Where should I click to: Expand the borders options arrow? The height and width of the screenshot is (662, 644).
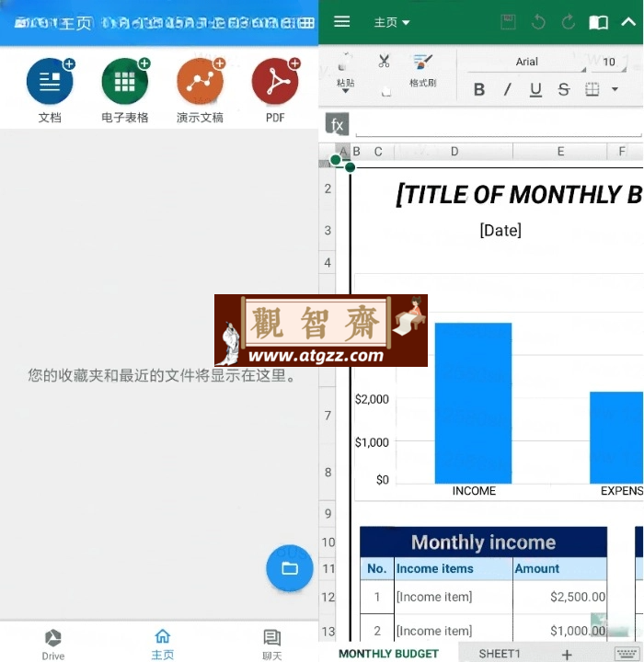click(x=615, y=89)
